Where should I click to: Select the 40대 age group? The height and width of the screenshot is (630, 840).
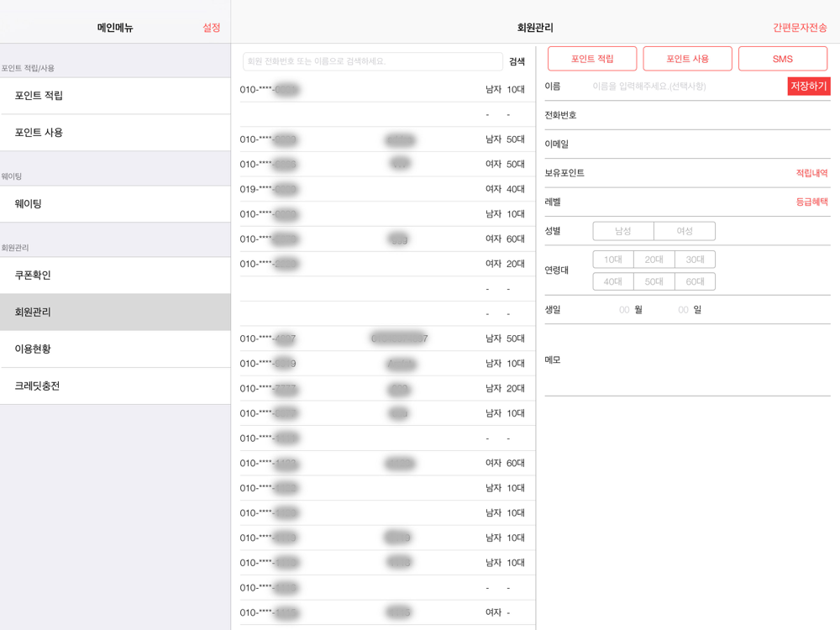pos(613,281)
